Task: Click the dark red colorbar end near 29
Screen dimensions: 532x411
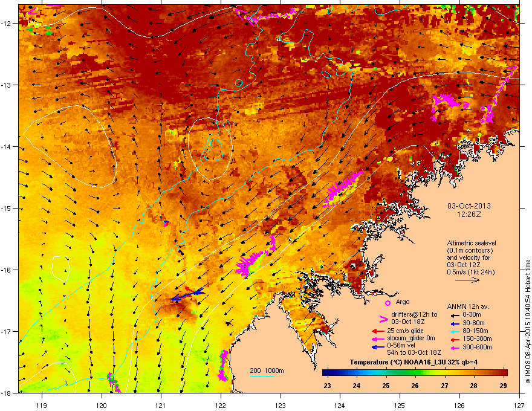Action: pos(503,373)
